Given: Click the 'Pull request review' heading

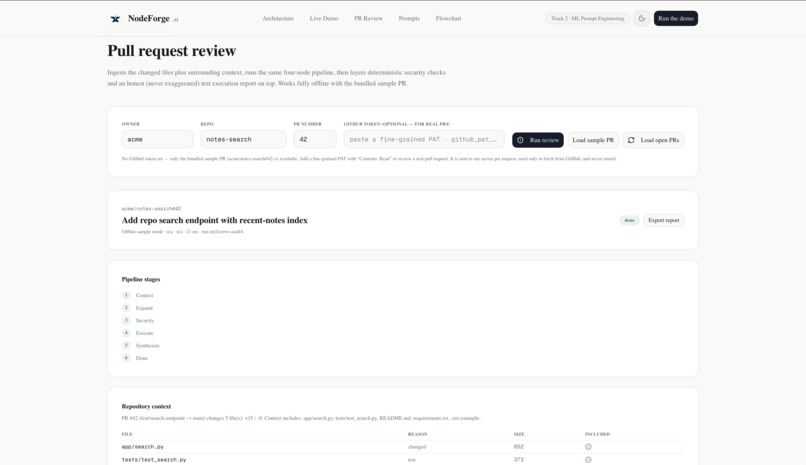Looking at the screenshot, I should click(172, 50).
